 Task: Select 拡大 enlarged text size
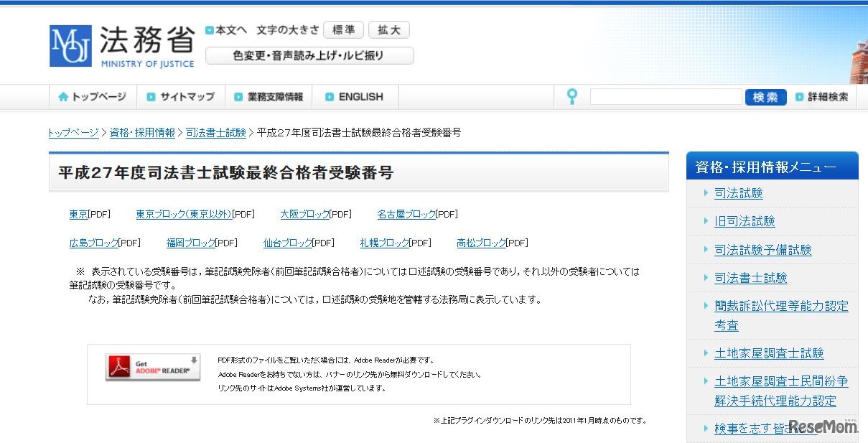coord(388,29)
